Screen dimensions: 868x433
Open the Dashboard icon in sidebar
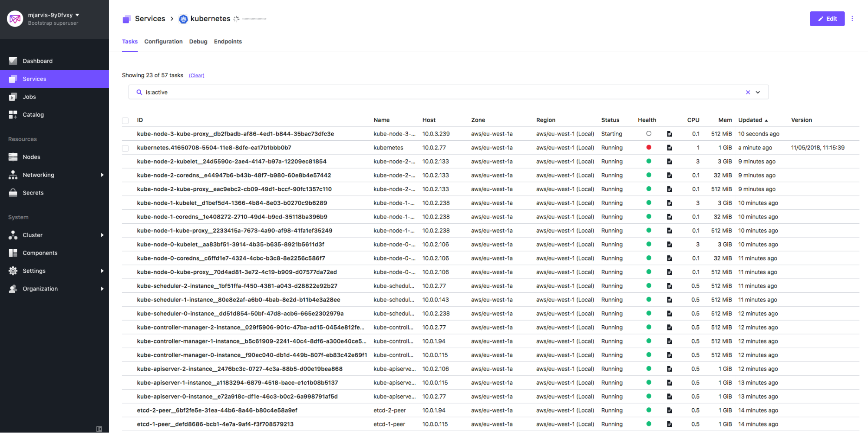tap(13, 61)
